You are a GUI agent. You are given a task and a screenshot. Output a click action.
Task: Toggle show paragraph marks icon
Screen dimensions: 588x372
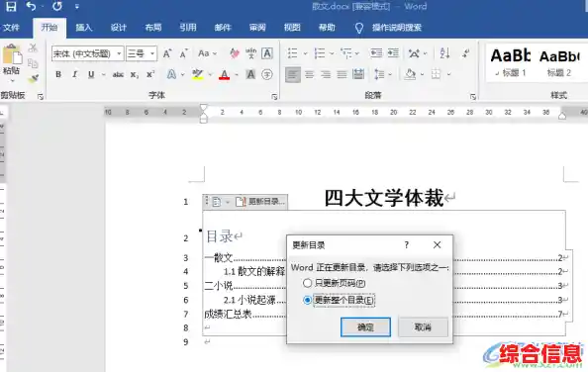[466, 53]
